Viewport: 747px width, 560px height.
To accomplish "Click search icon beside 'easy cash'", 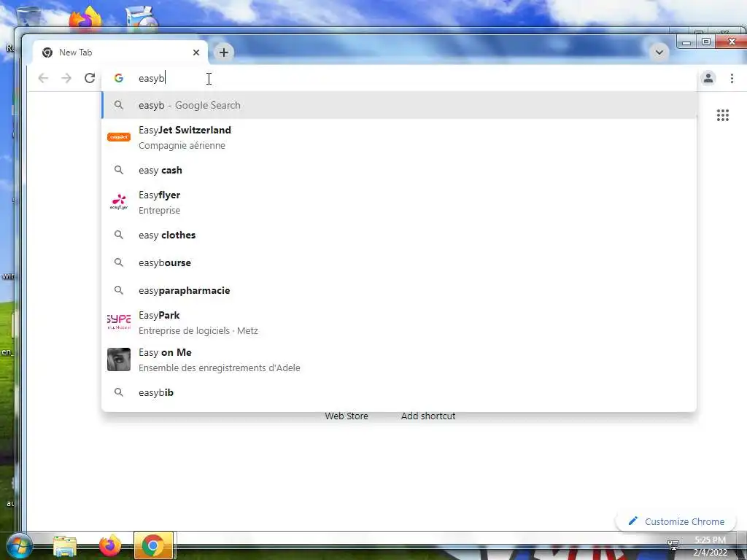I will pos(119,170).
